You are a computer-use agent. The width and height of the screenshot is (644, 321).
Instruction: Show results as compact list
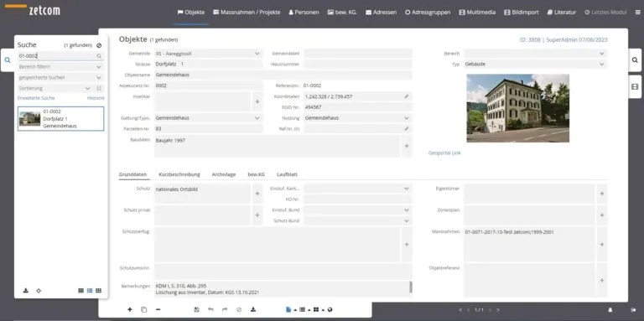tap(80, 291)
